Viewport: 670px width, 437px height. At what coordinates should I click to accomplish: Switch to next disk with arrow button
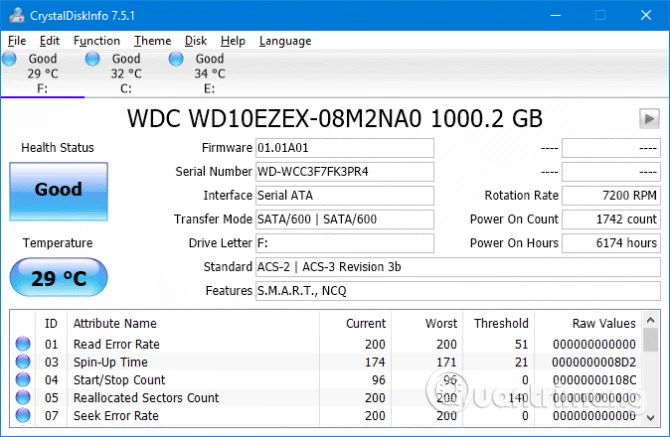click(649, 118)
